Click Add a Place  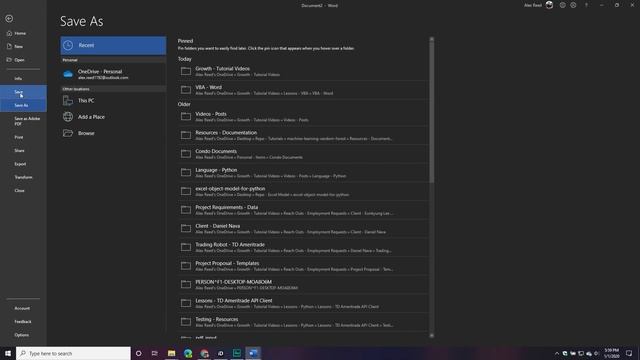tap(113, 117)
